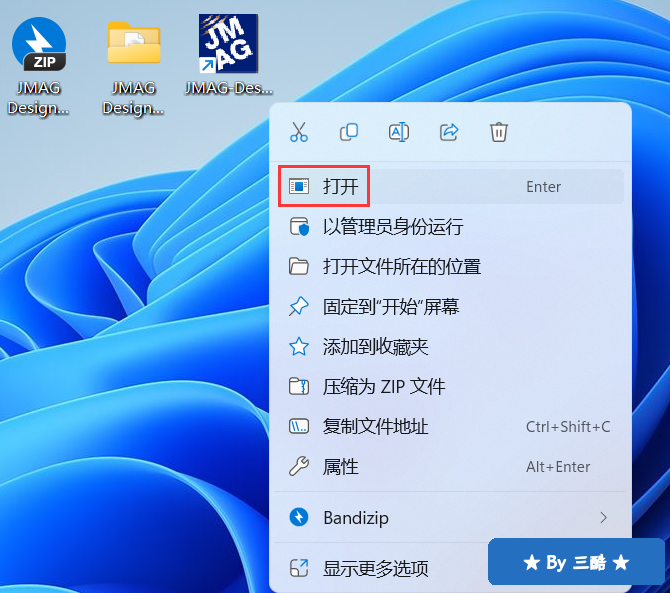Click the Share icon in context menu
The height and width of the screenshot is (593, 670).
coord(449,132)
